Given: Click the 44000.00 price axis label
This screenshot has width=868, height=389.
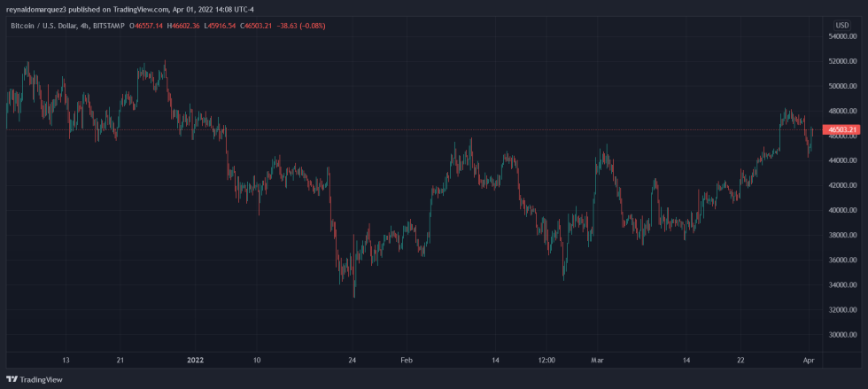Looking at the screenshot, I should pyautogui.click(x=842, y=160).
